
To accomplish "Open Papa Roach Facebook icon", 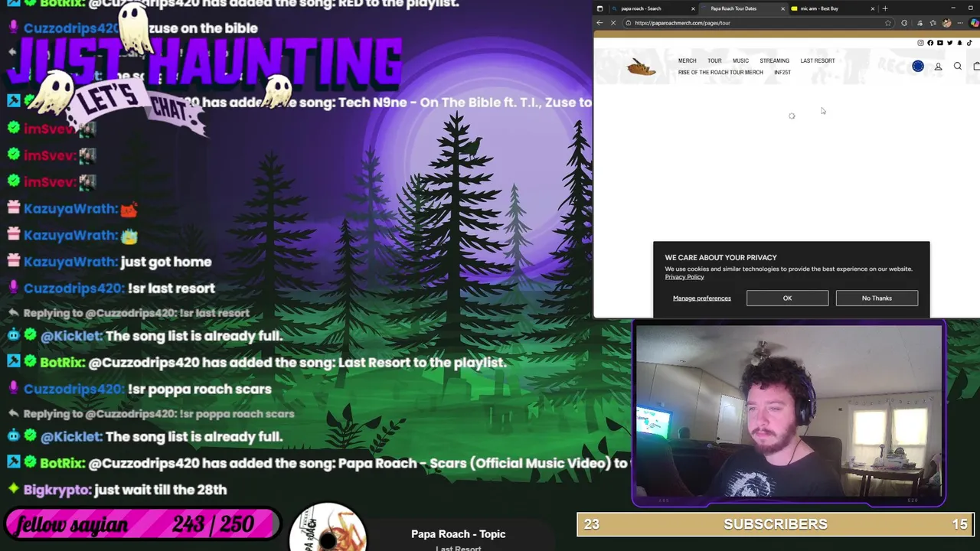I will click(930, 43).
